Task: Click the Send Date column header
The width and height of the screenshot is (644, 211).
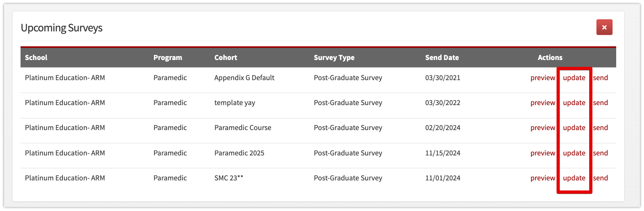Action: pyautogui.click(x=442, y=58)
